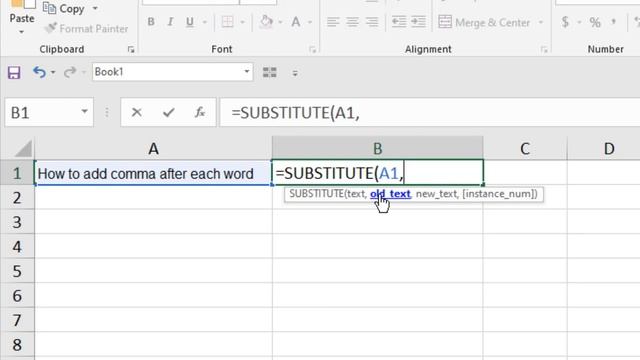The width and height of the screenshot is (640, 360).
Task: Select row 8 header
Action: [x=17, y=344]
